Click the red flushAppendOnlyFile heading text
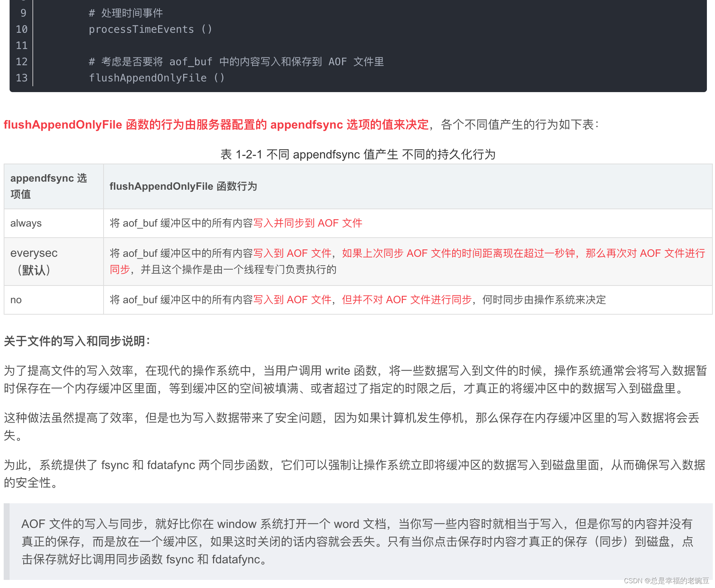 [x=63, y=125]
